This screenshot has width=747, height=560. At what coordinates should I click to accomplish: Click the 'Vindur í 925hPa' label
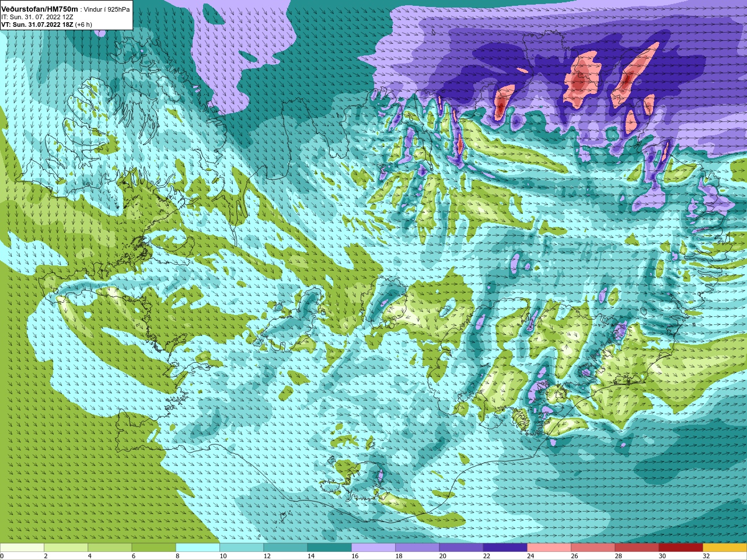coord(107,10)
